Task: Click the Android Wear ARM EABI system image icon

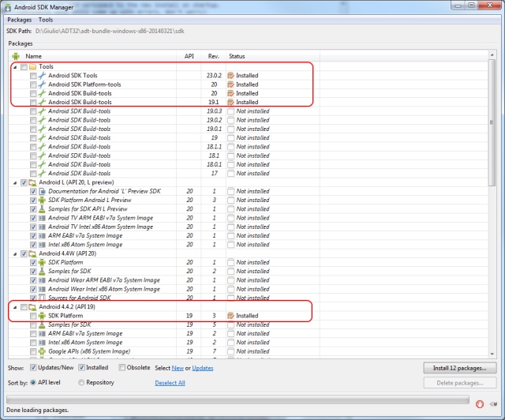Action: tap(42, 280)
